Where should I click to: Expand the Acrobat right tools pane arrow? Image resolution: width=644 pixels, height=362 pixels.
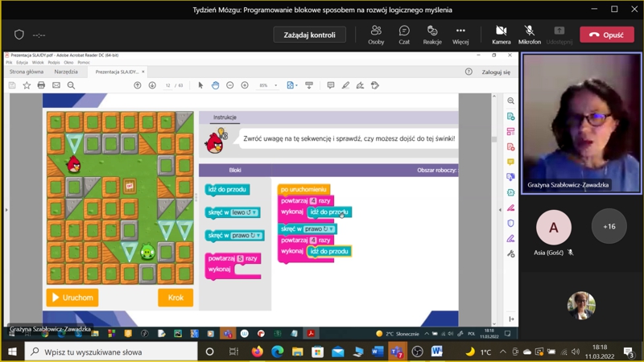[x=500, y=210]
